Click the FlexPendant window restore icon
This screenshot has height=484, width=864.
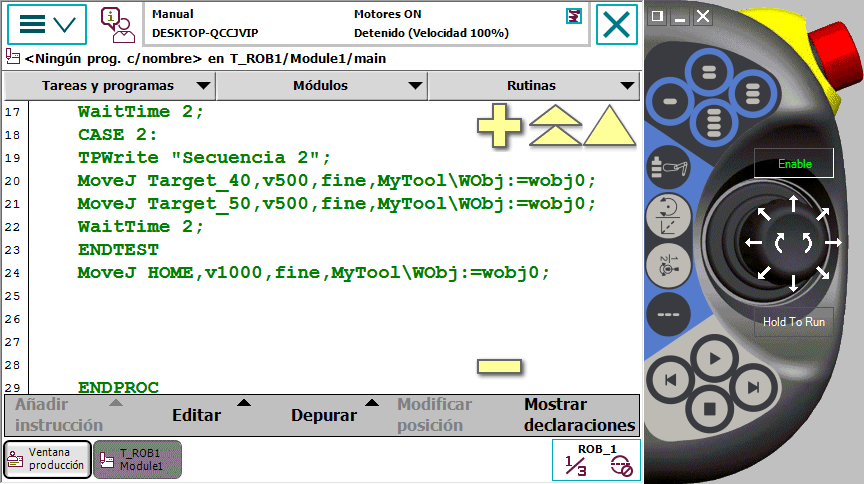coord(657,16)
